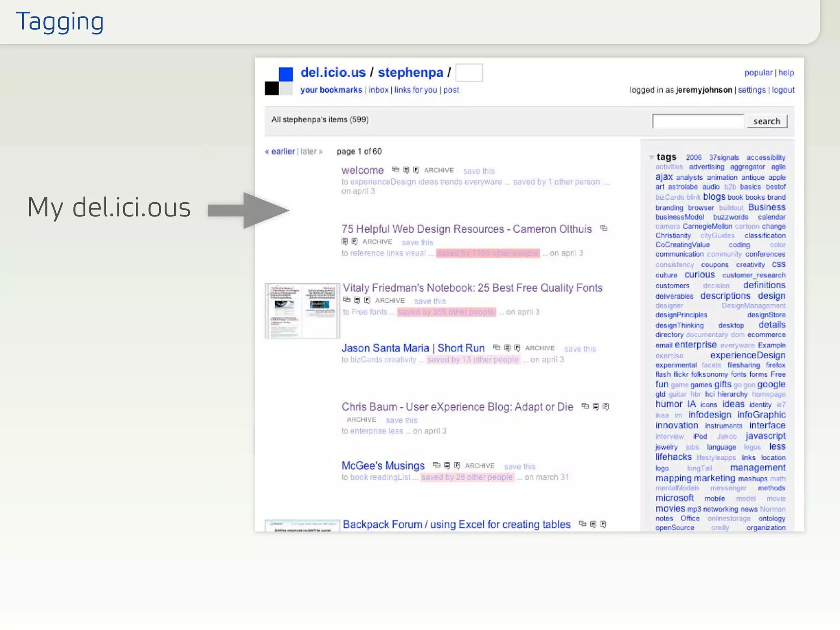
Task: Click the 'P' bubble icon beside 'welcome'
Action: (x=416, y=170)
